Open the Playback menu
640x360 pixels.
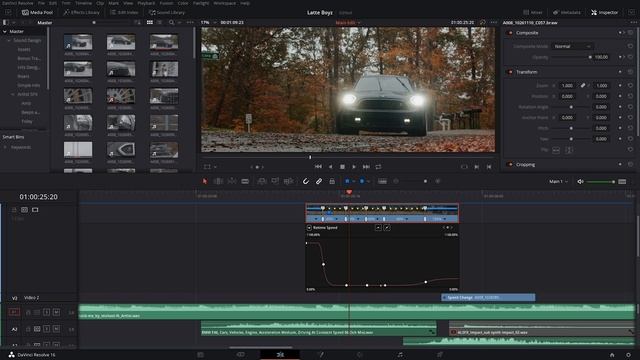[146, 3]
